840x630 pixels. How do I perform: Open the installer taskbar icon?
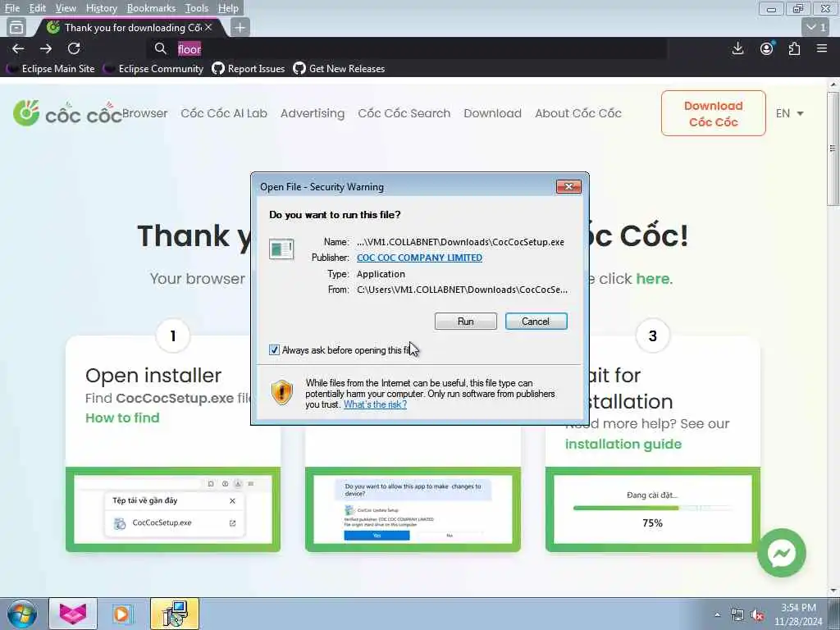point(175,614)
